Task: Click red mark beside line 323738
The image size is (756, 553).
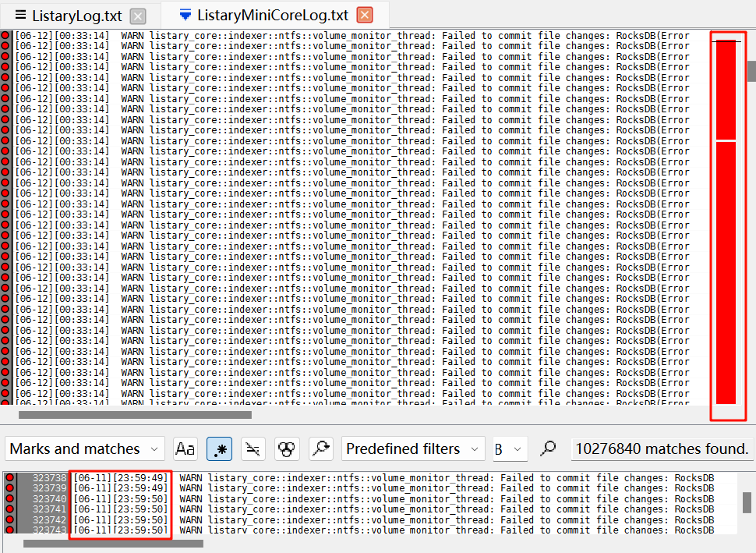Action: coord(10,478)
